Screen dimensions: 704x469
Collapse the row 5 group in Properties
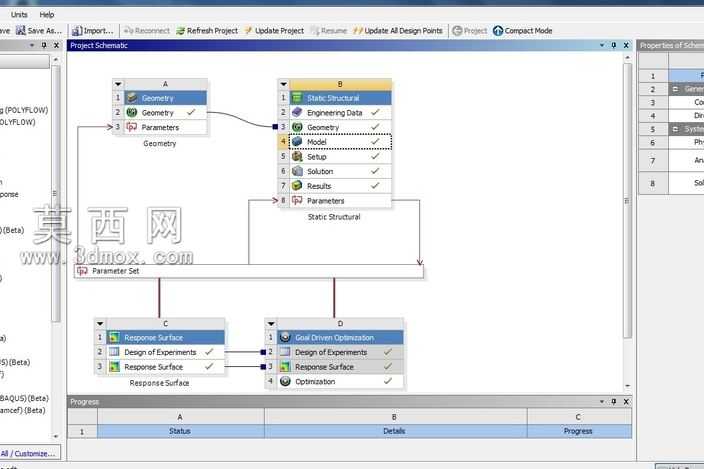tap(675, 129)
